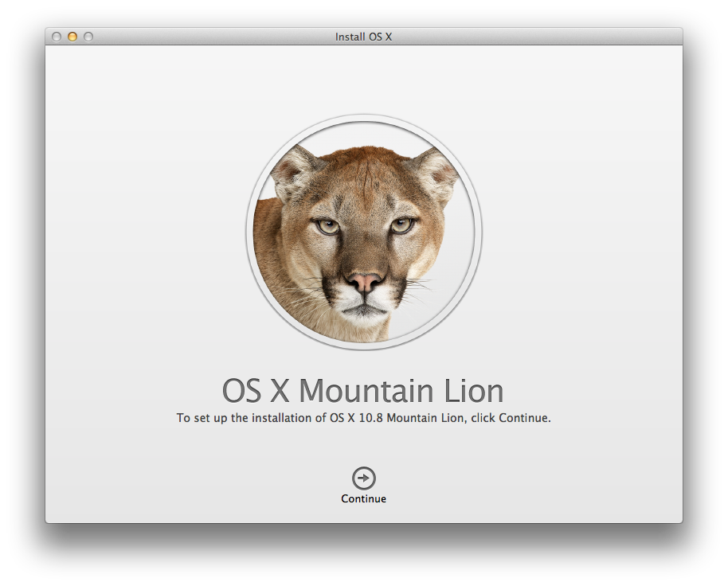728x586 pixels.
Task: Click the grayed-out zoom button in the title bar
Action: (88, 37)
